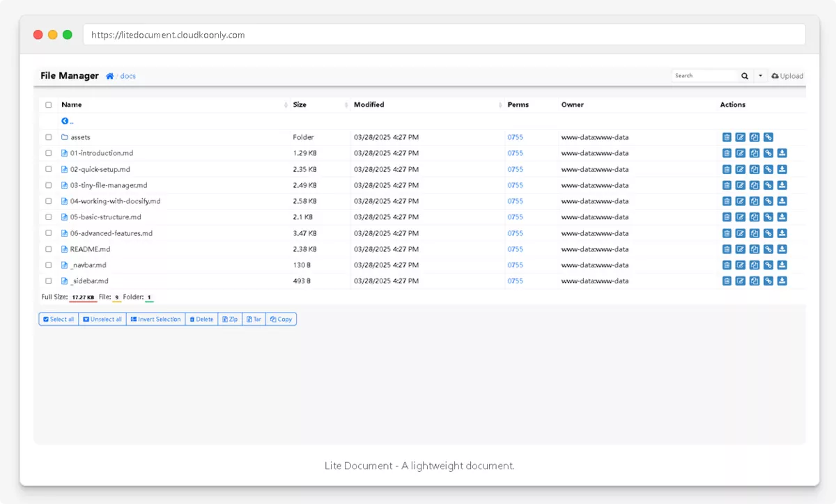Copy _navbar.md using its copy icon

(x=754, y=265)
